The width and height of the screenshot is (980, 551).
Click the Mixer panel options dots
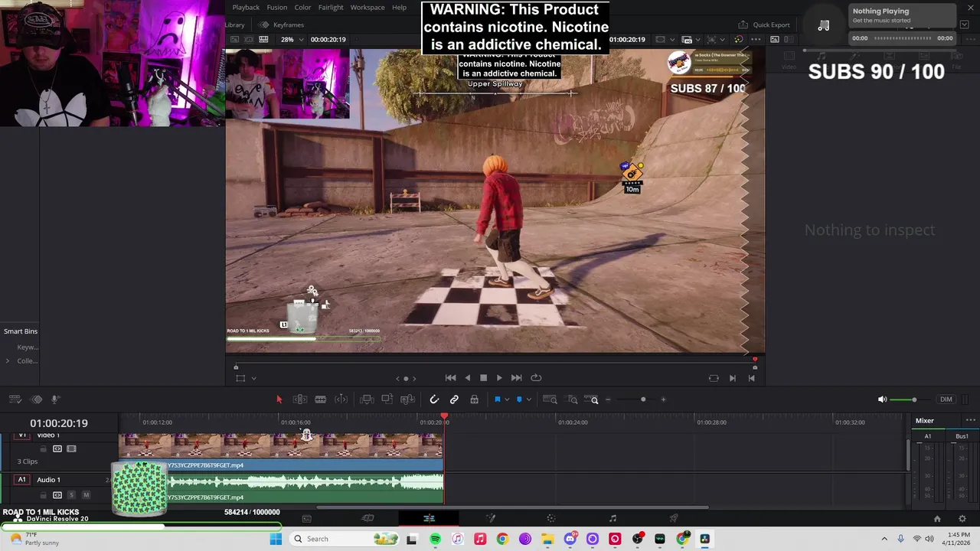tap(970, 420)
